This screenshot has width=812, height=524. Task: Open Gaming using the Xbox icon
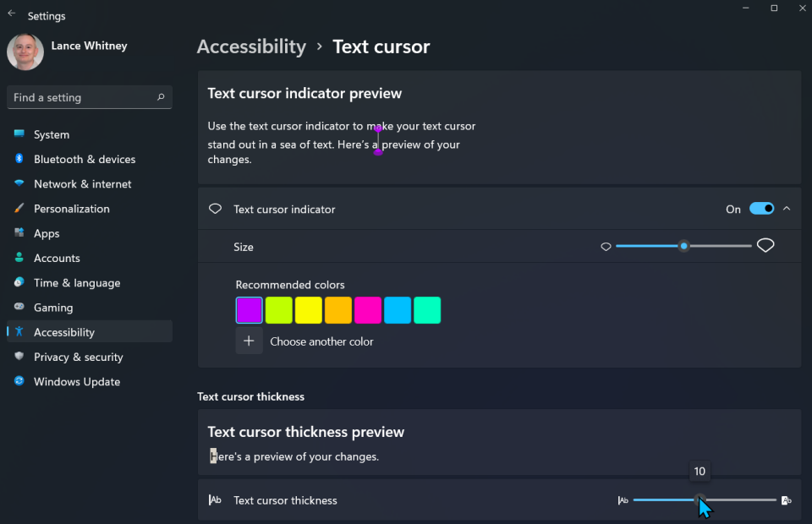click(20, 307)
